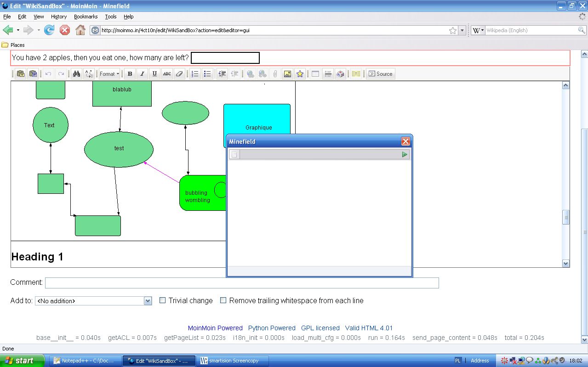Insert a table using toolbar icon
Screen dimensions: 588x367
click(315, 74)
